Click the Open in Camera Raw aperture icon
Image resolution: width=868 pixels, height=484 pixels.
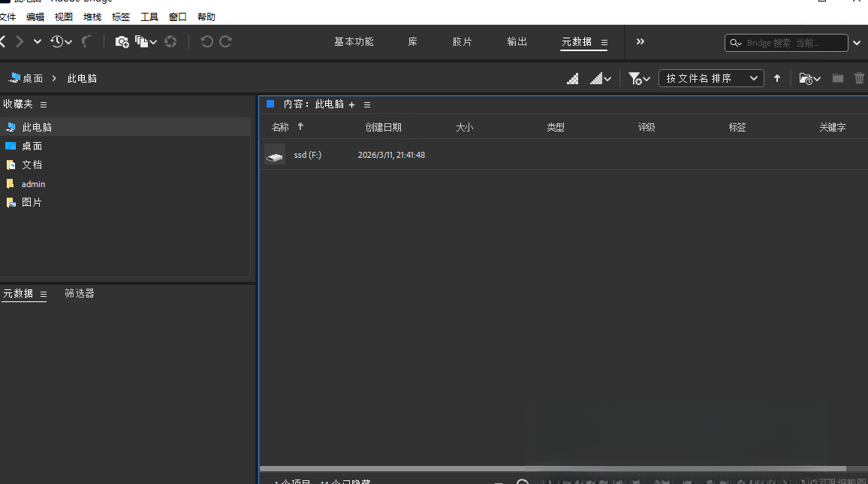[170, 41]
